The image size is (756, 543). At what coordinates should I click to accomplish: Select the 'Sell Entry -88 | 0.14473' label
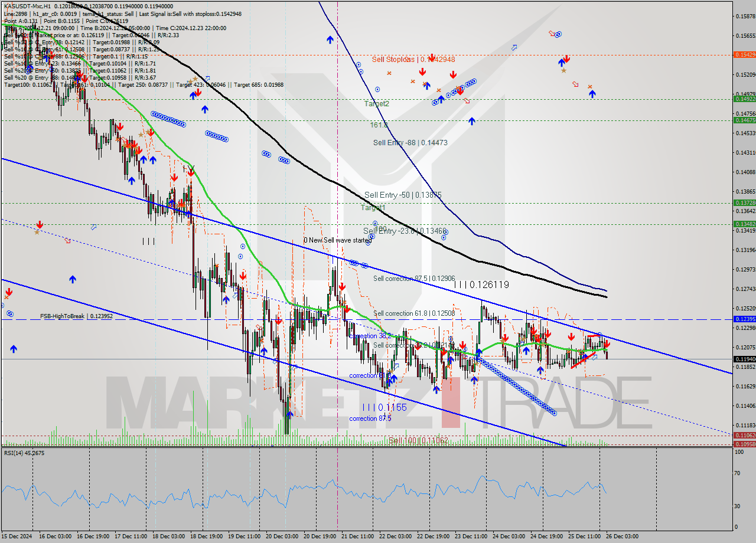click(410, 142)
